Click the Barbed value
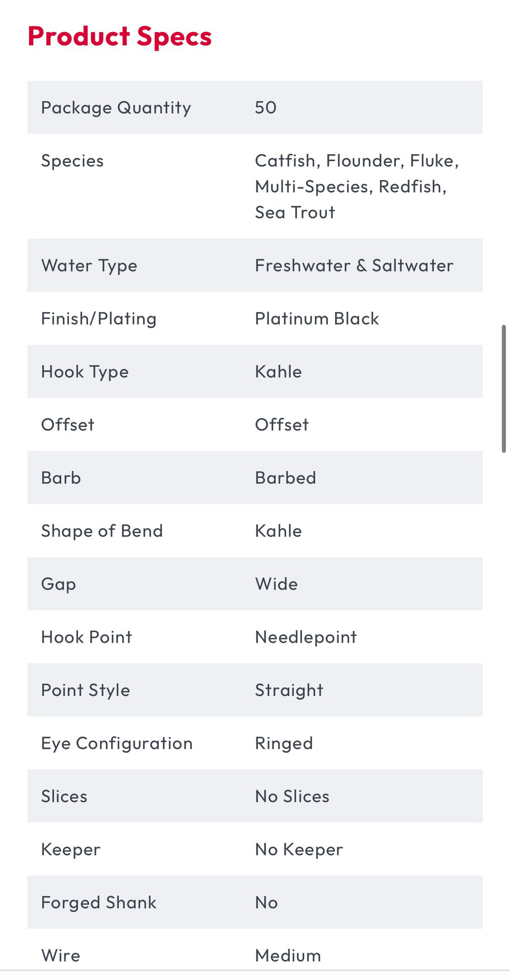 click(286, 478)
